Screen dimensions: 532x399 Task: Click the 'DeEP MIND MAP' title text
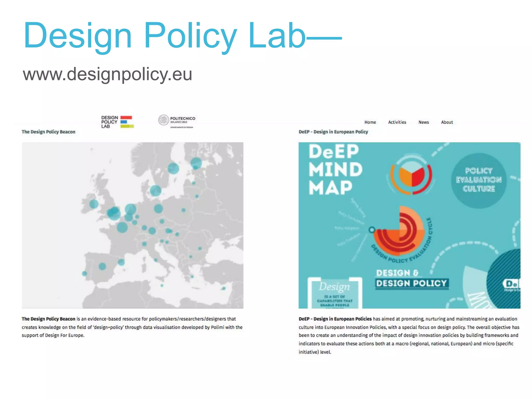point(335,169)
